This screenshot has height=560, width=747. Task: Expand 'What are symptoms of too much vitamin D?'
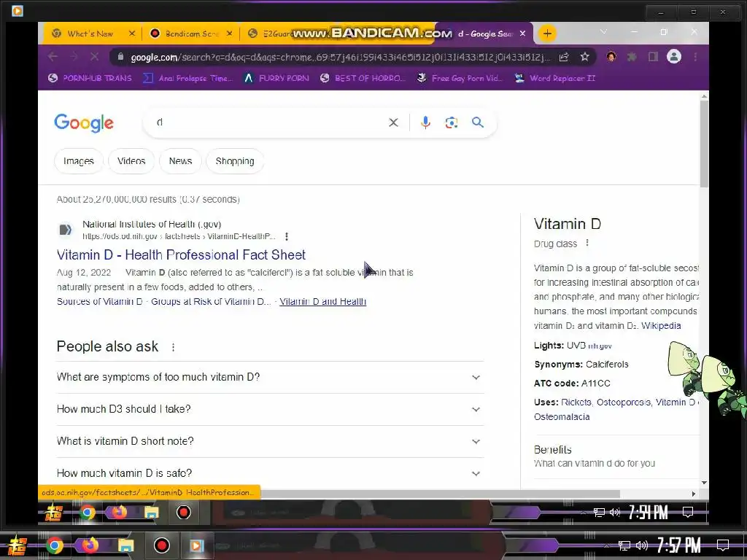click(270, 377)
